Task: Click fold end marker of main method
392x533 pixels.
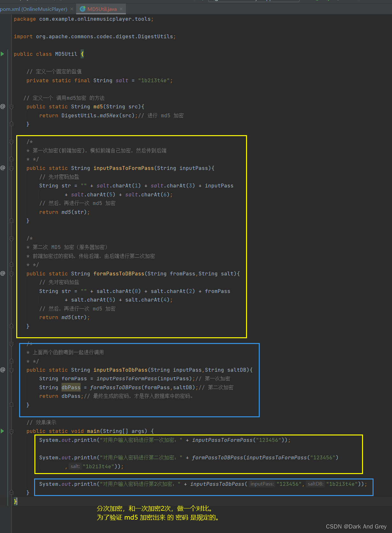Action: coord(11,492)
